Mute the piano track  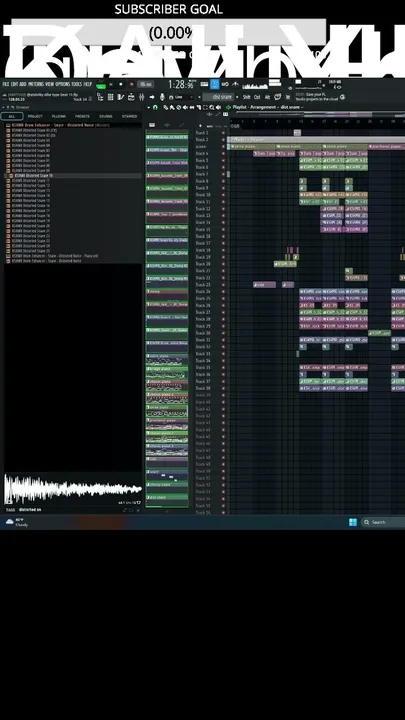[224, 146]
